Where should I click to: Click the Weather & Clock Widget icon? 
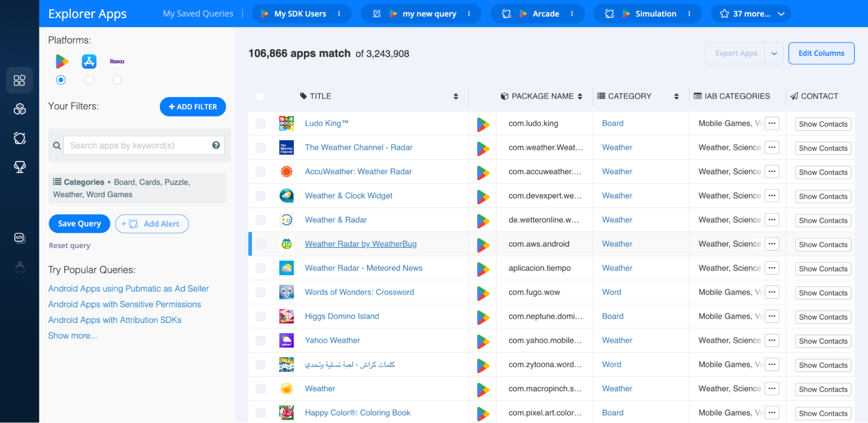pyautogui.click(x=287, y=196)
